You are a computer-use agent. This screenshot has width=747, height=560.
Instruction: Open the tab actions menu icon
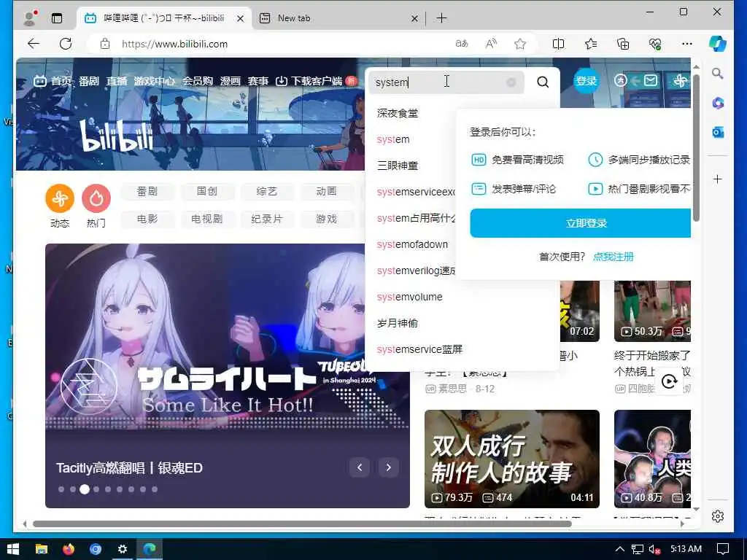tap(57, 18)
